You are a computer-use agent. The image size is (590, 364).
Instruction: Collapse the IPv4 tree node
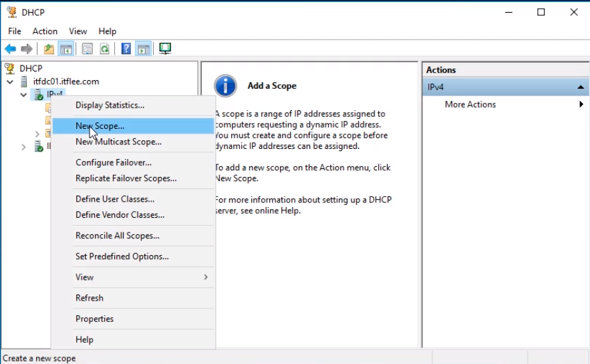[x=23, y=95]
